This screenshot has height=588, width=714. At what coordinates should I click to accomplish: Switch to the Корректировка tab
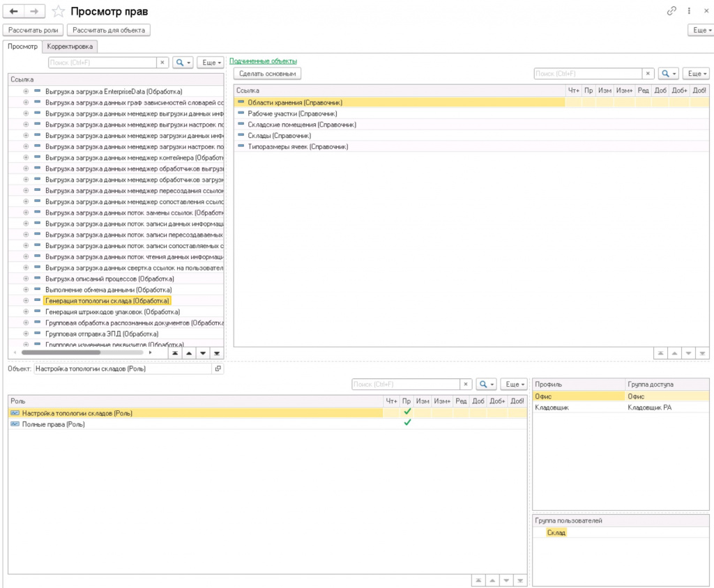70,47
